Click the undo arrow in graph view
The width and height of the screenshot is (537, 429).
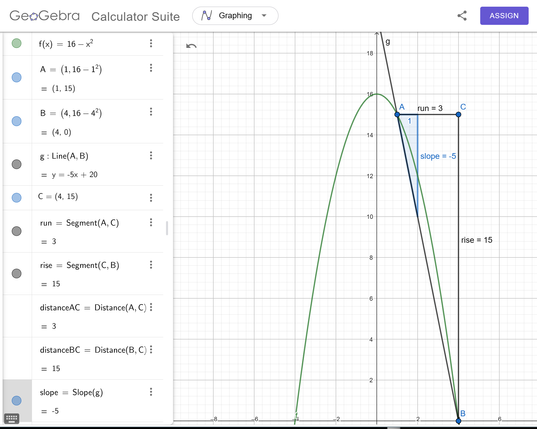point(191,46)
